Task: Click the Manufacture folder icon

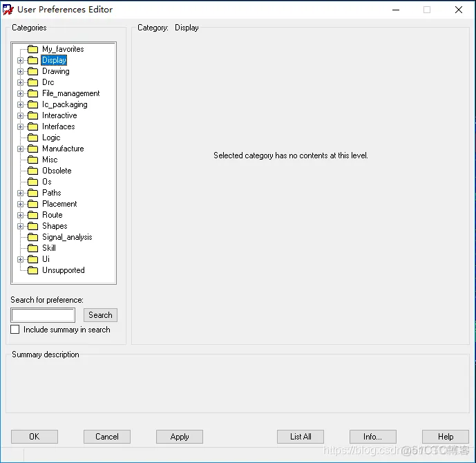Action: [32, 149]
